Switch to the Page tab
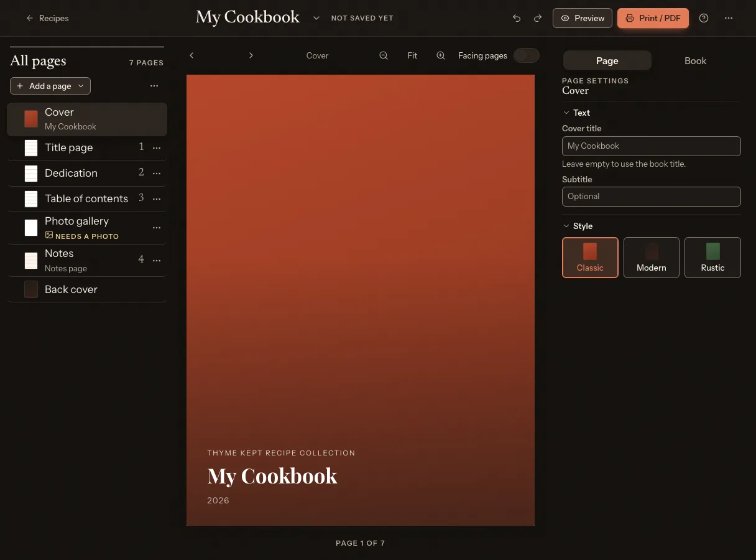This screenshot has width=756, height=560. coord(607,60)
